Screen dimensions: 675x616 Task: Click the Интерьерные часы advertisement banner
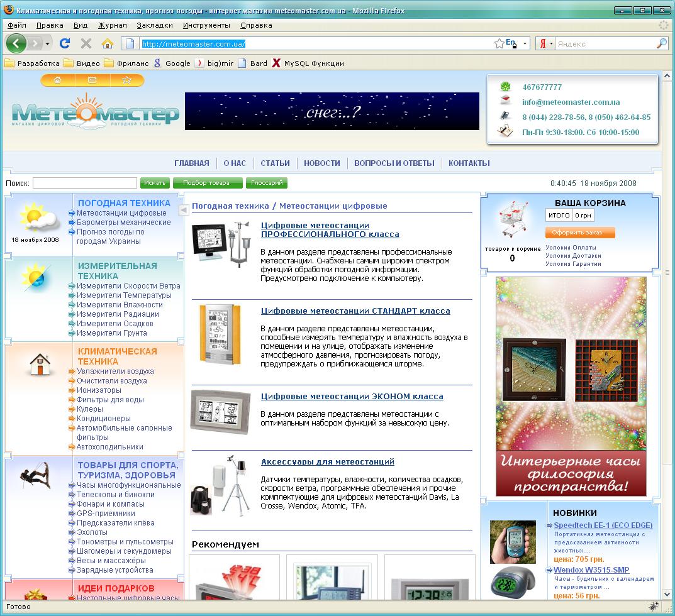571,387
